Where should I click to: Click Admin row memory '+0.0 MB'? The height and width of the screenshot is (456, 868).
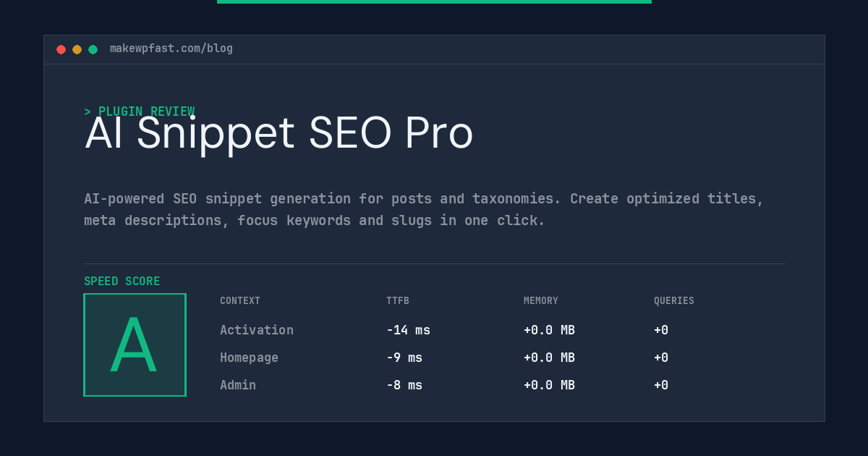click(549, 385)
